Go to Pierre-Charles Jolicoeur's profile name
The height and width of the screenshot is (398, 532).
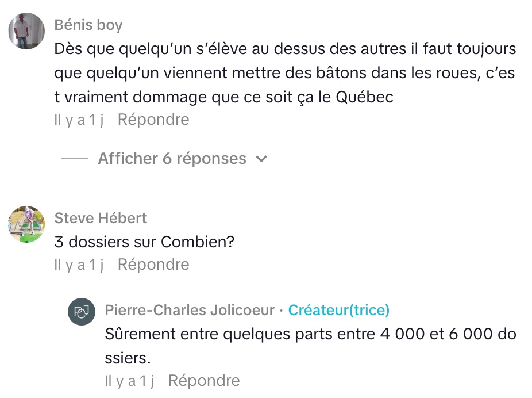coord(190,311)
